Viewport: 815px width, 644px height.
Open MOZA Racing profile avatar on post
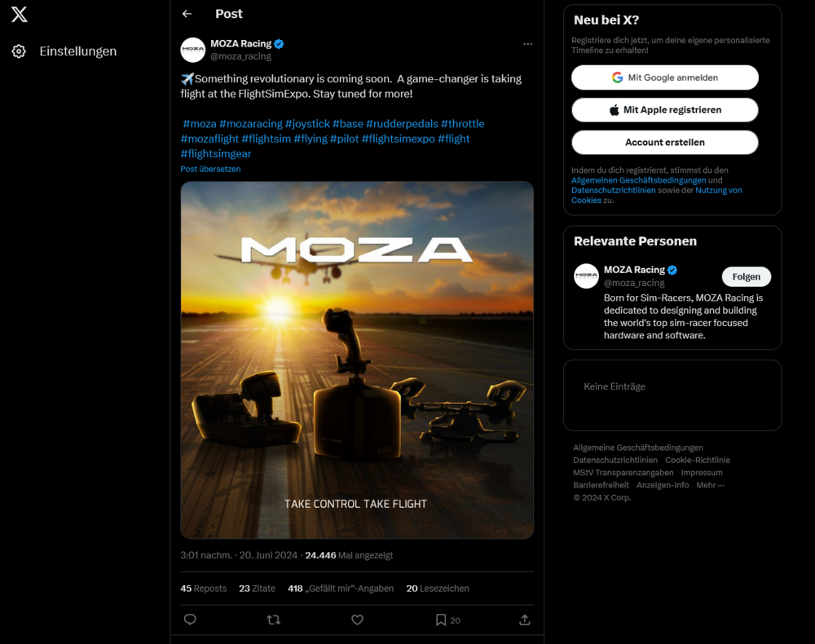tap(193, 50)
